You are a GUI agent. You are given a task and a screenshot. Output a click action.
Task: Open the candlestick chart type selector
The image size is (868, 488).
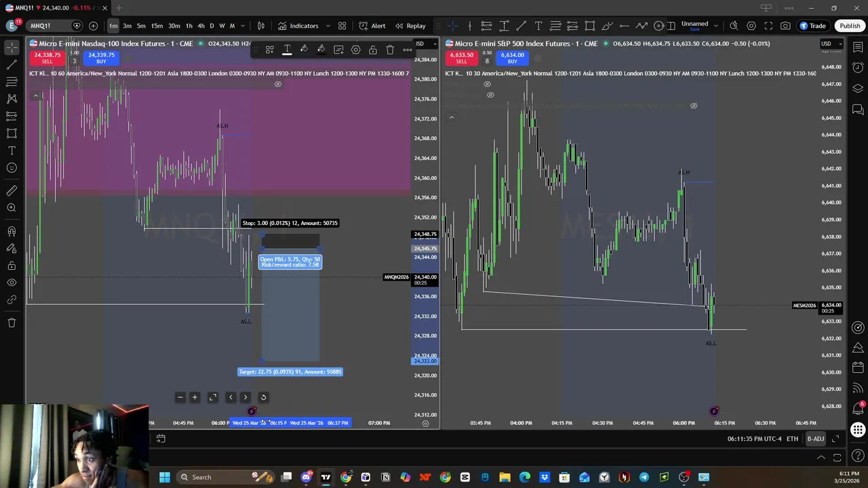tap(261, 26)
